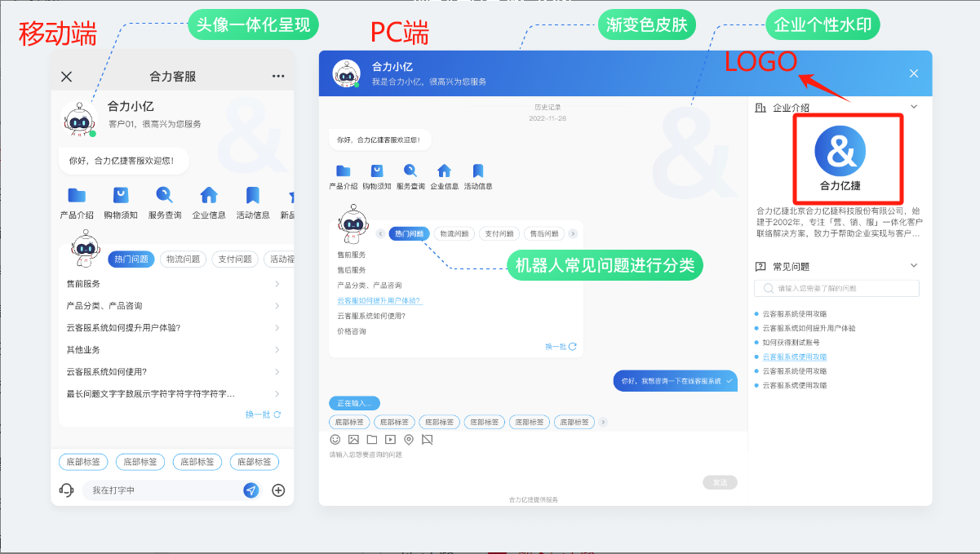Screen dimensions: 980x554
Task: Tap the robot avatar in the mobile header
Action: pyautogui.click(x=79, y=118)
